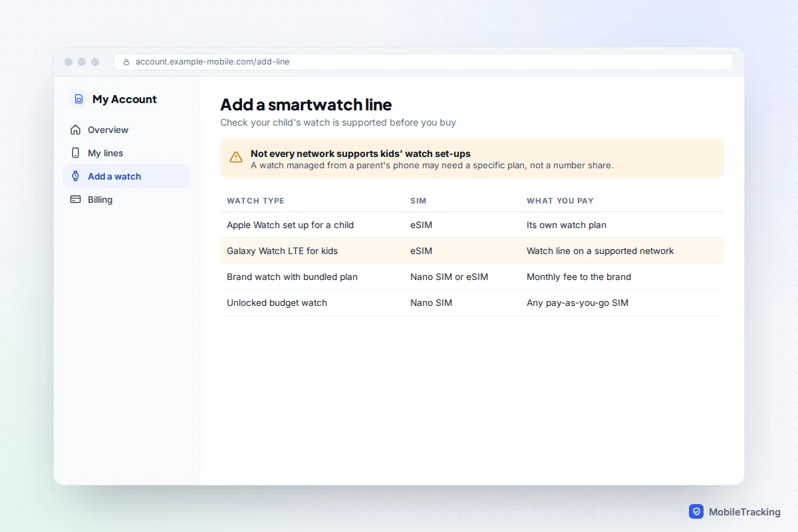Viewport: 798px width, 532px height.
Task: Click the Nano SIM or eSIM cell
Action: point(449,277)
